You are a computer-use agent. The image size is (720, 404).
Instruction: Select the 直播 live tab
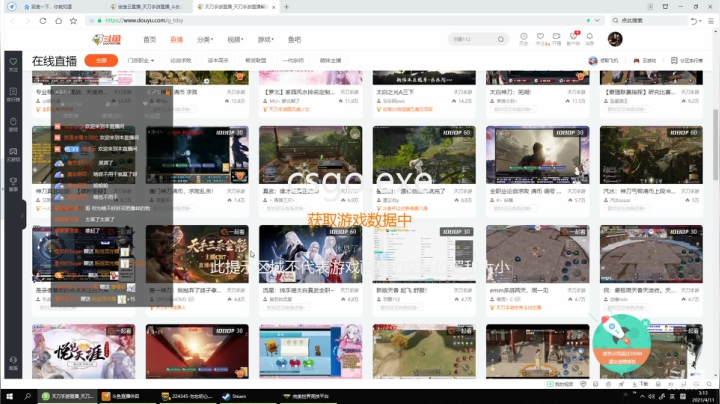(176, 39)
